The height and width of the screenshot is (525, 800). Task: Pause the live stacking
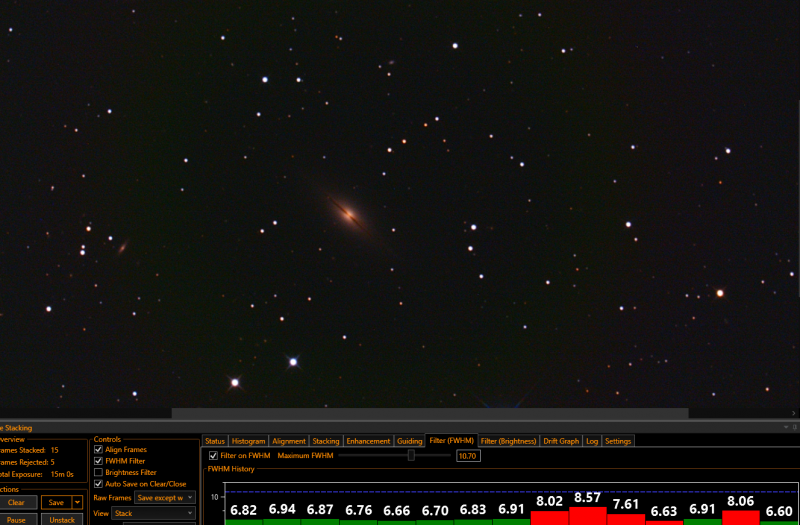point(16,519)
